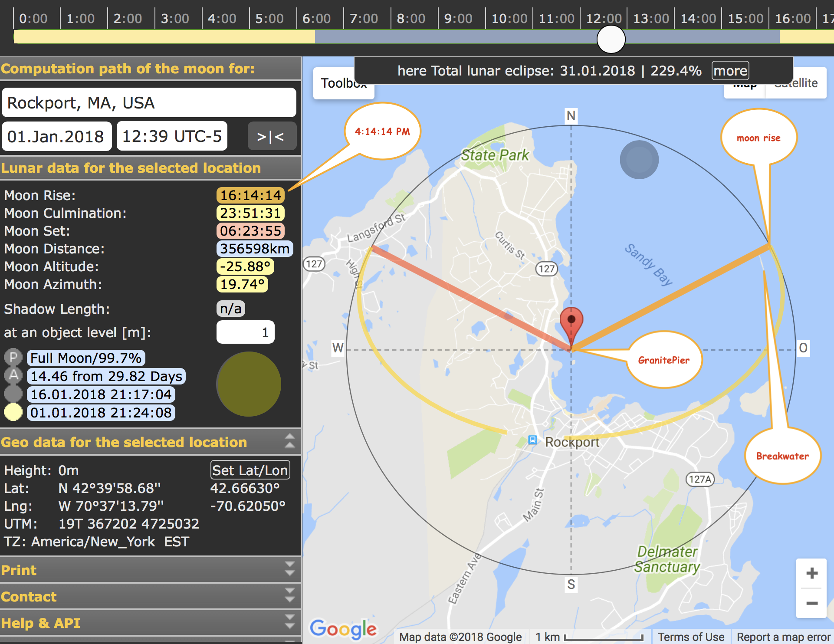Expand the Print section
834x644 pixels.
(x=289, y=569)
